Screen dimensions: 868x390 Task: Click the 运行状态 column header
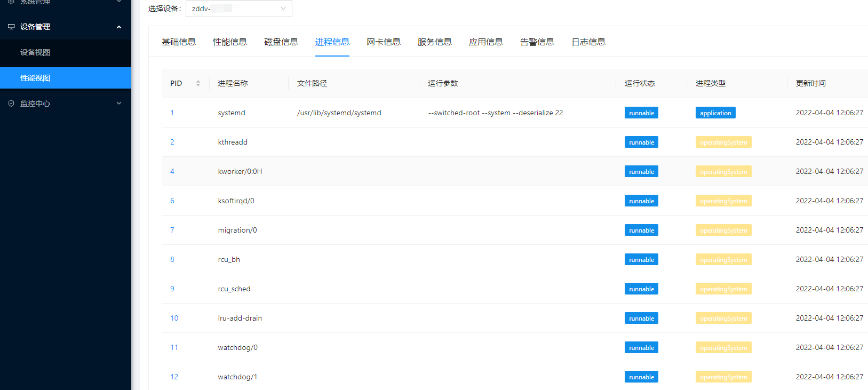coord(640,83)
